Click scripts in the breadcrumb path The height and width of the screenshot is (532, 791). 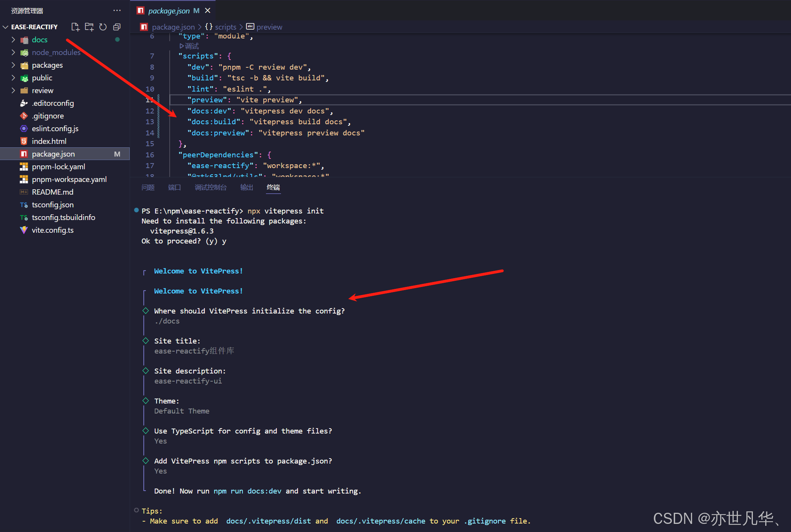pos(225,27)
